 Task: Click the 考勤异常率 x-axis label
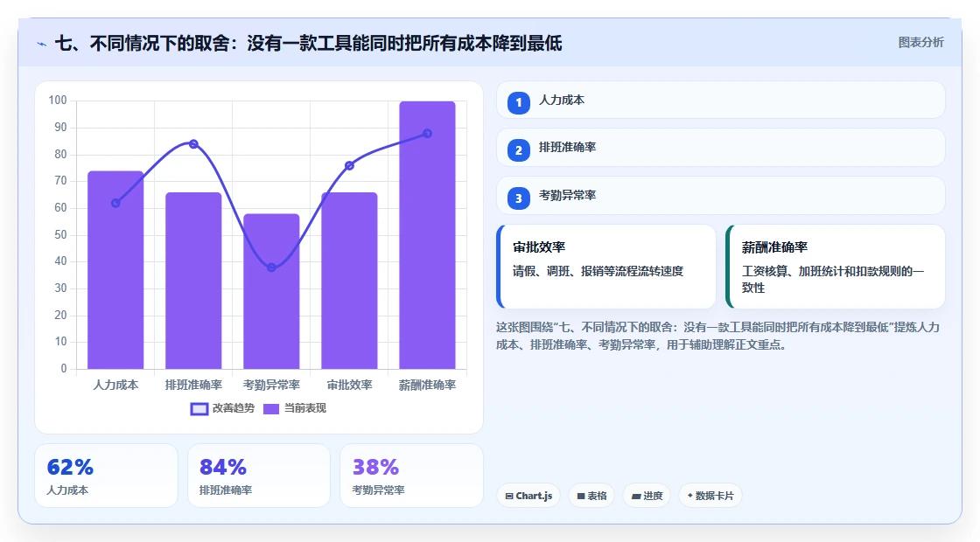click(x=271, y=386)
